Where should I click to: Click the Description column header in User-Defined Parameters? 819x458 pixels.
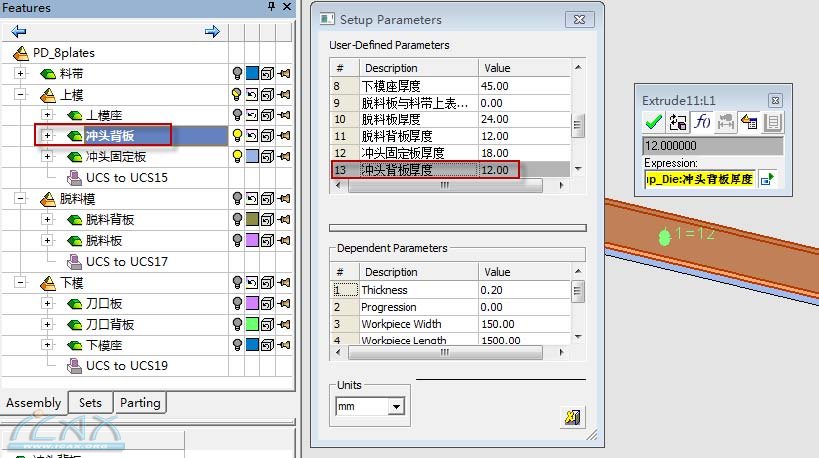click(418, 68)
